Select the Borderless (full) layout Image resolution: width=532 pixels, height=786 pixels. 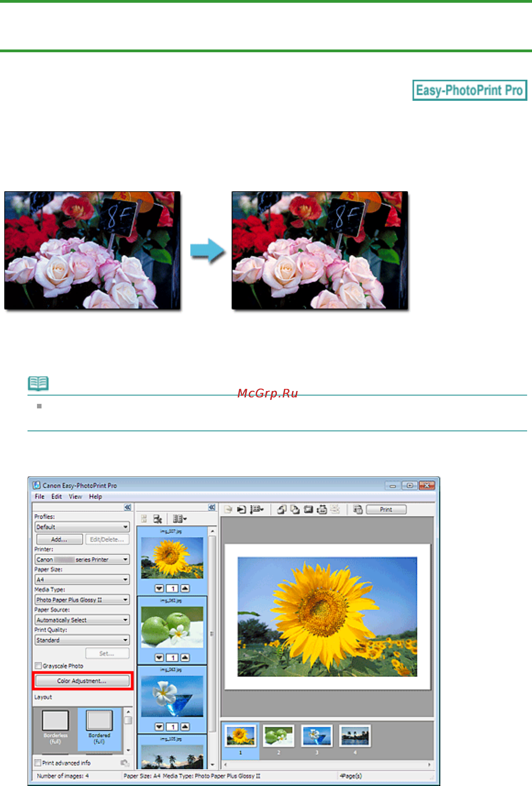pos(55,727)
